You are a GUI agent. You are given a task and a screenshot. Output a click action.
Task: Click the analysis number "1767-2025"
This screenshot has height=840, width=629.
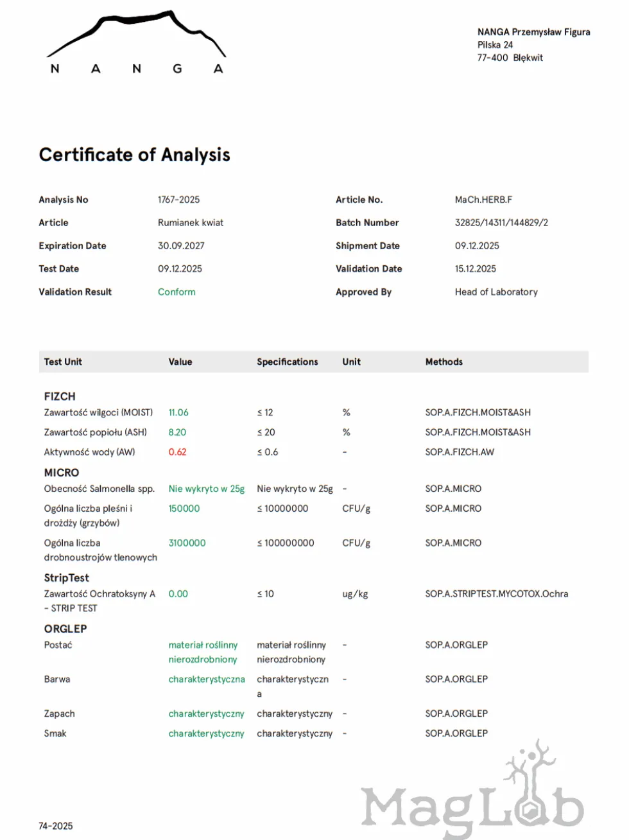pos(179,200)
